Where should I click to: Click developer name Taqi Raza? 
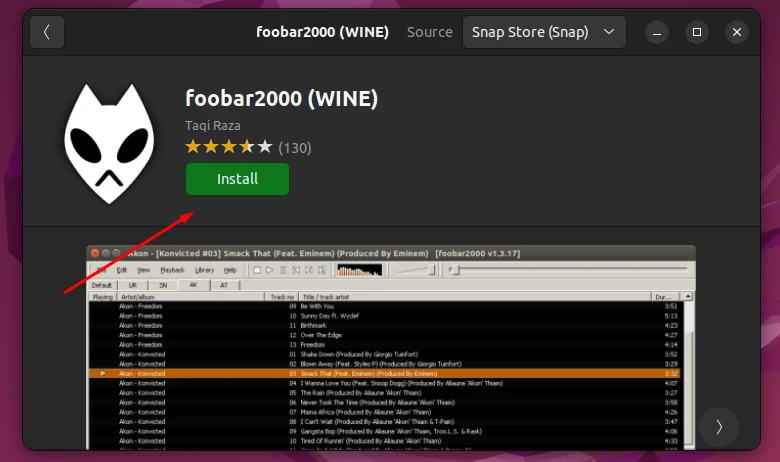point(213,125)
